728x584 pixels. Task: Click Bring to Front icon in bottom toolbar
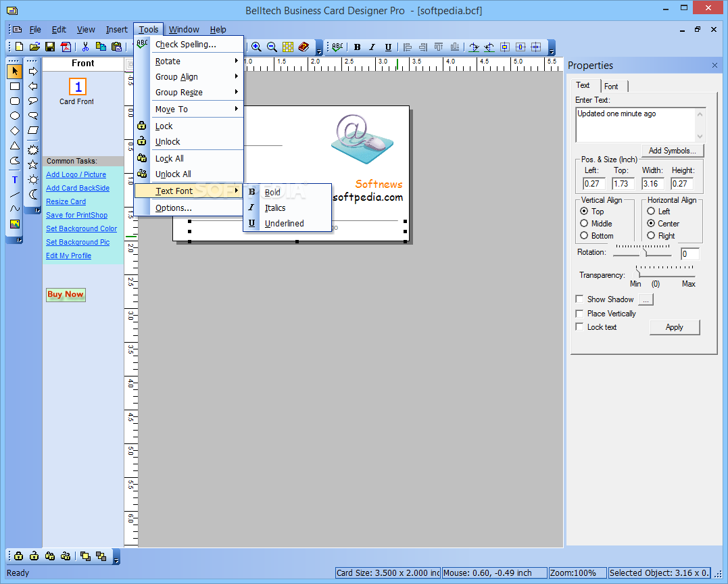[85, 556]
